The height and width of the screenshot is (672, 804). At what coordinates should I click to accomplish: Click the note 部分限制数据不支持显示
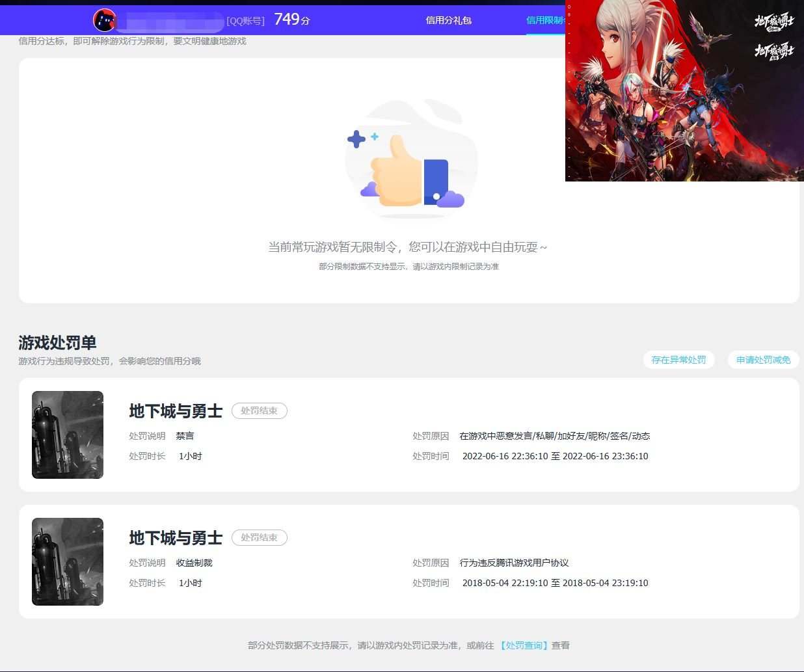pos(409,266)
